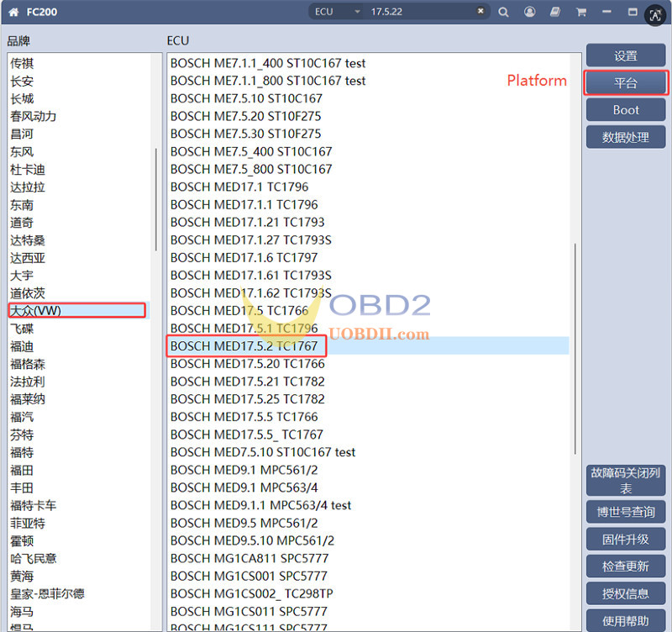This screenshot has width=672, height=632.
Task: Open the manual book icon
Action: [x=555, y=12]
